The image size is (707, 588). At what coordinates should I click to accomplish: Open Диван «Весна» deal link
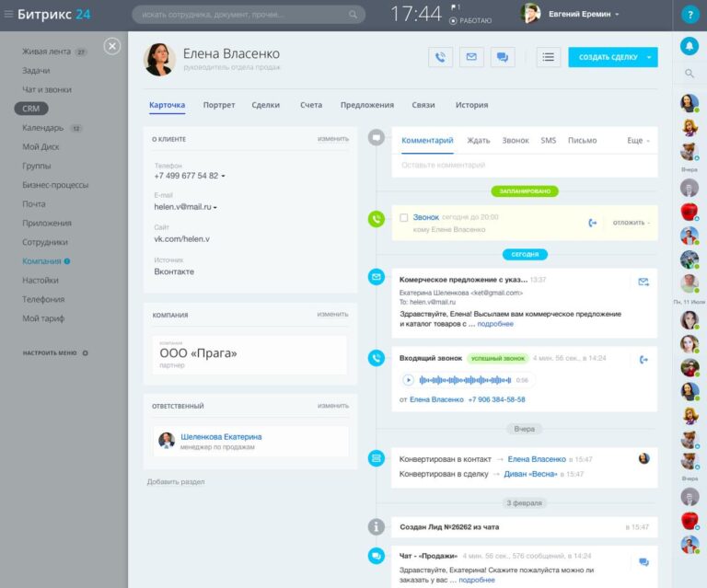pos(530,474)
